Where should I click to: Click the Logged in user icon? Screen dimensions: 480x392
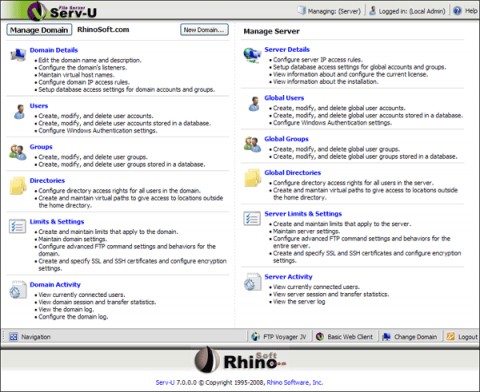click(x=372, y=11)
